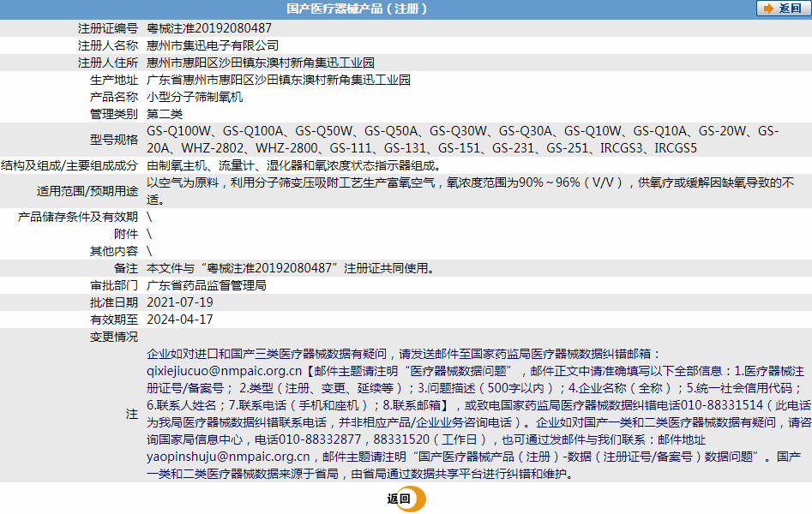Click the 备注 label
Viewport: 812px width, 514px height.
pyautogui.click(x=126, y=268)
